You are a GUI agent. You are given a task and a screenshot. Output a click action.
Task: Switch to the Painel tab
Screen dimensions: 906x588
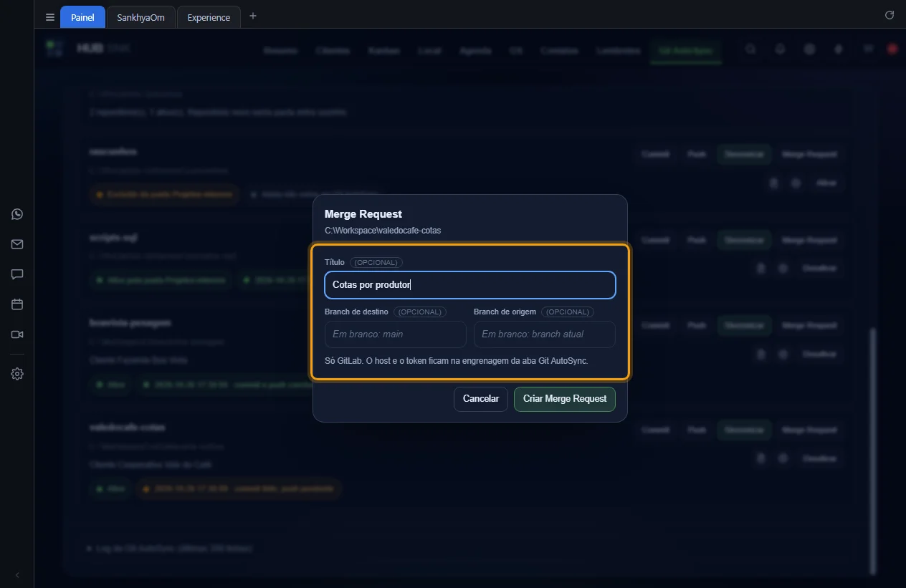pyautogui.click(x=82, y=17)
